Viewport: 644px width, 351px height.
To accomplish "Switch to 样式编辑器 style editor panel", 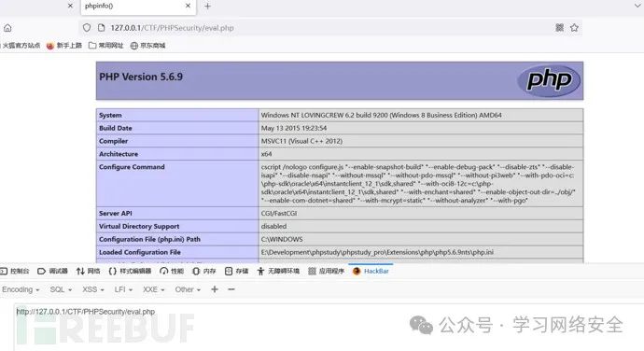I will tap(130, 272).
